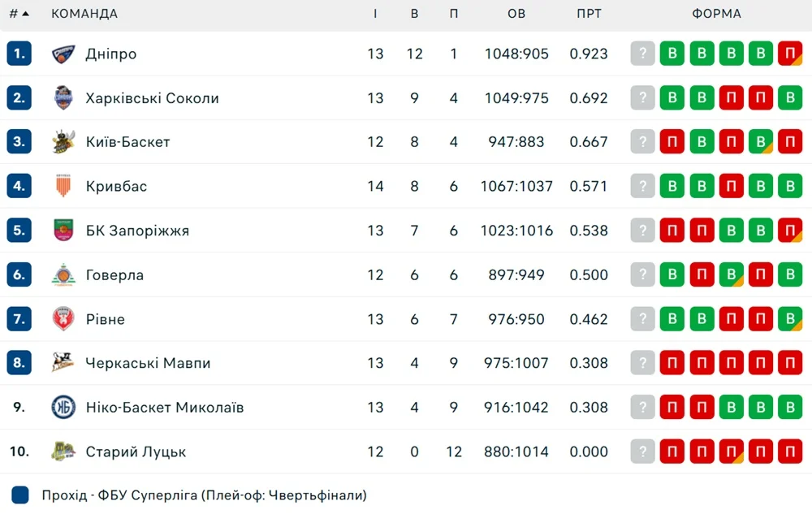Click the Київ-Баскет team logo
Viewport: 812px width, 514px height.
(x=63, y=142)
